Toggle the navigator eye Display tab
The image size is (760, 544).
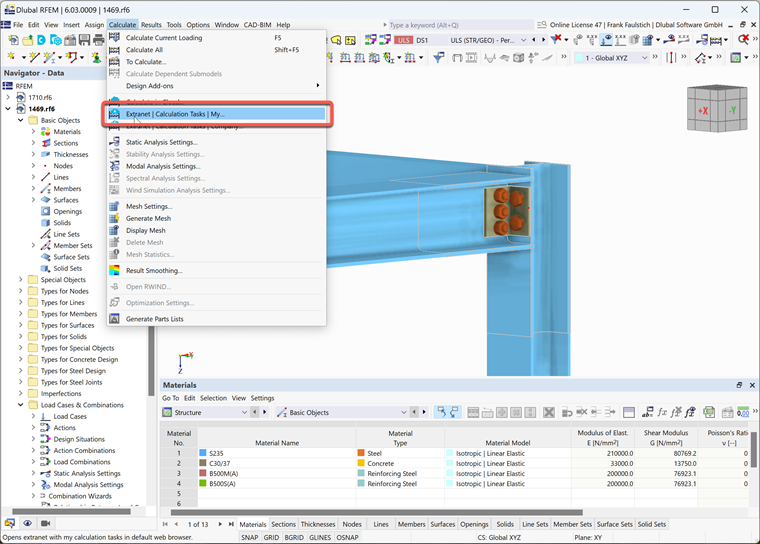(28, 524)
